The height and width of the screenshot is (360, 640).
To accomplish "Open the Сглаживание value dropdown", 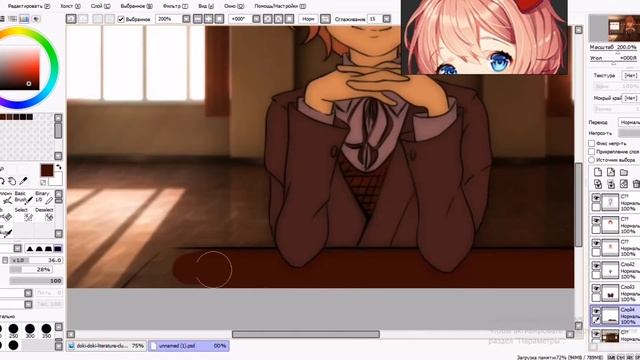I will pos(387,19).
